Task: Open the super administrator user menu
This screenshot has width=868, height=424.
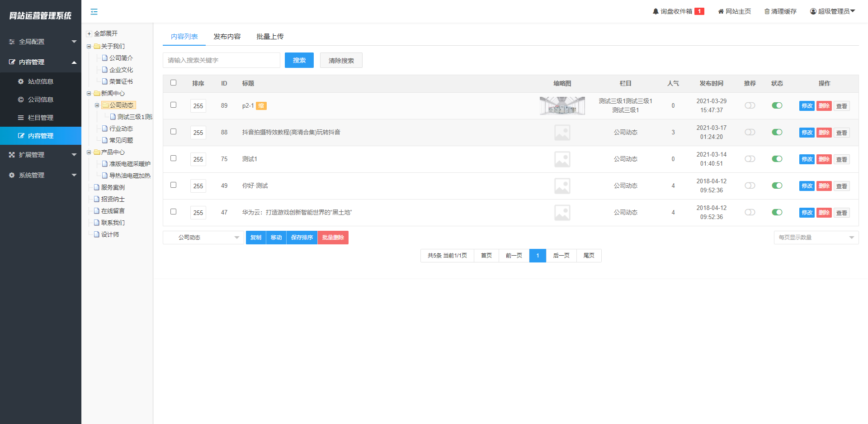Action: pos(832,11)
